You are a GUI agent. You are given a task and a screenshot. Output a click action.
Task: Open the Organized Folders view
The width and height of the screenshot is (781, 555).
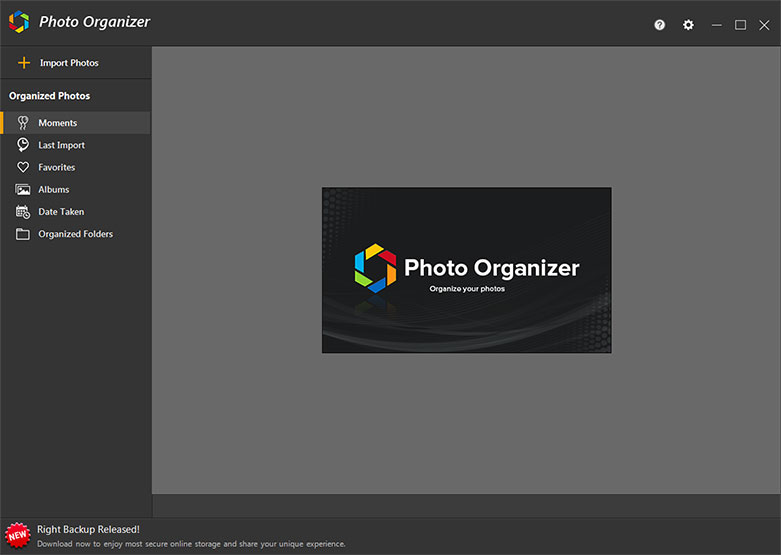click(x=76, y=234)
